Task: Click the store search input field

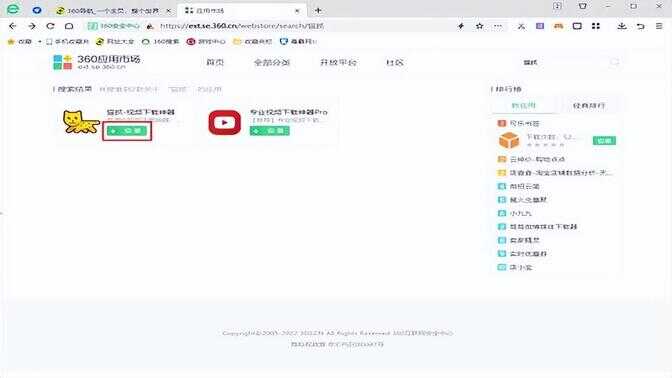Action: pyautogui.click(x=563, y=63)
